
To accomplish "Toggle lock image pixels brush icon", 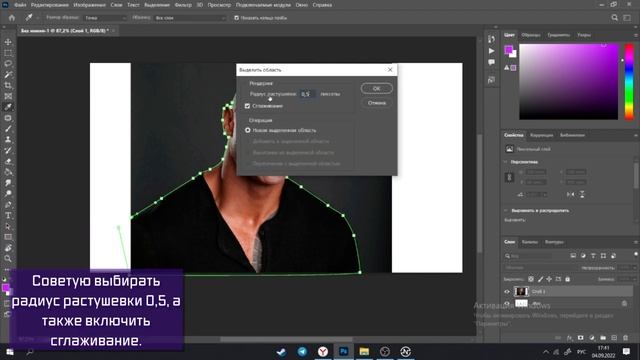I will 540,280.
